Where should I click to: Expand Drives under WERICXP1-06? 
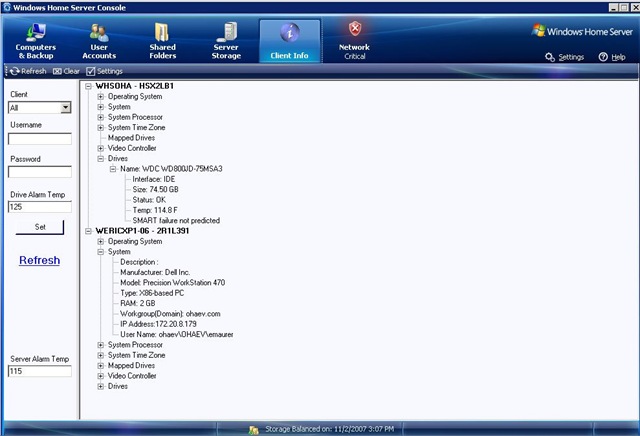tap(100, 387)
